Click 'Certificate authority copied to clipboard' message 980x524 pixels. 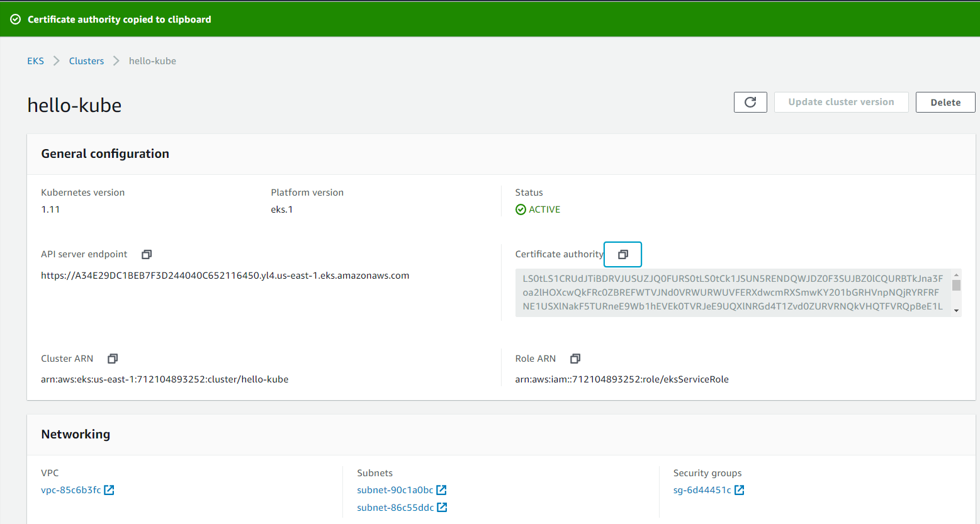(120, 20)
